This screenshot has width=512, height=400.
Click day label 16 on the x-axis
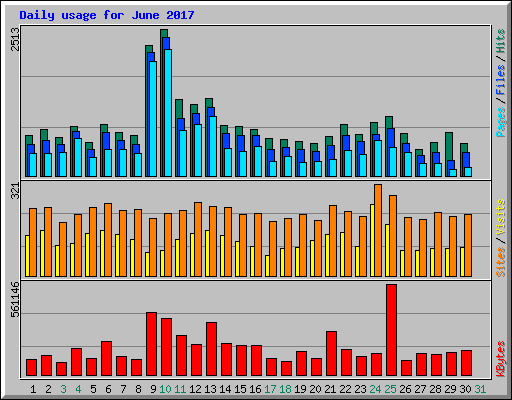[255, 389]
